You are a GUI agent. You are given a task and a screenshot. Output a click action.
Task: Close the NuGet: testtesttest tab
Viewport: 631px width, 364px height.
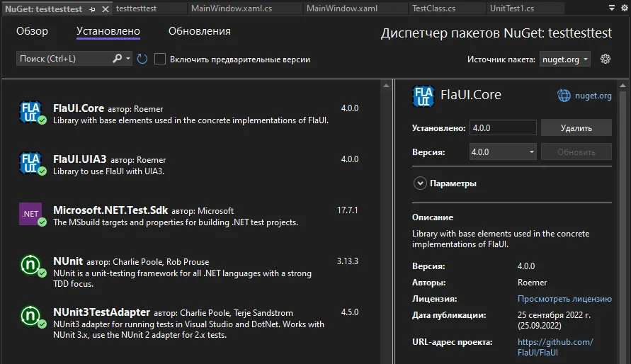(x=106, y=9)
